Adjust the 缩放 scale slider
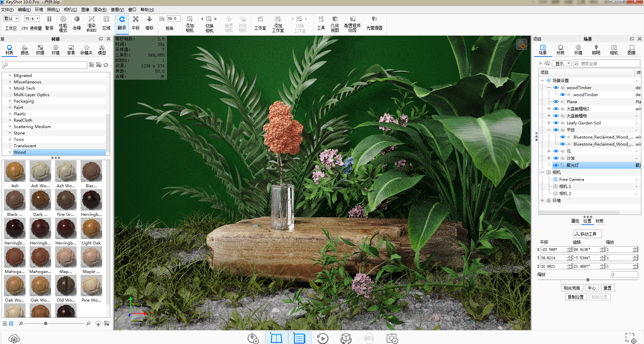 point(588,280)
